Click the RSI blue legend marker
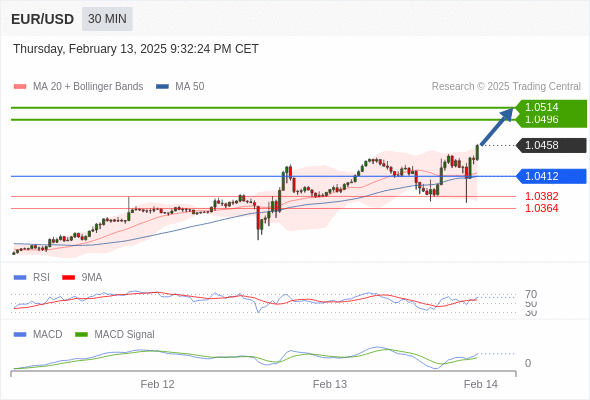 [x=20, y=278]
